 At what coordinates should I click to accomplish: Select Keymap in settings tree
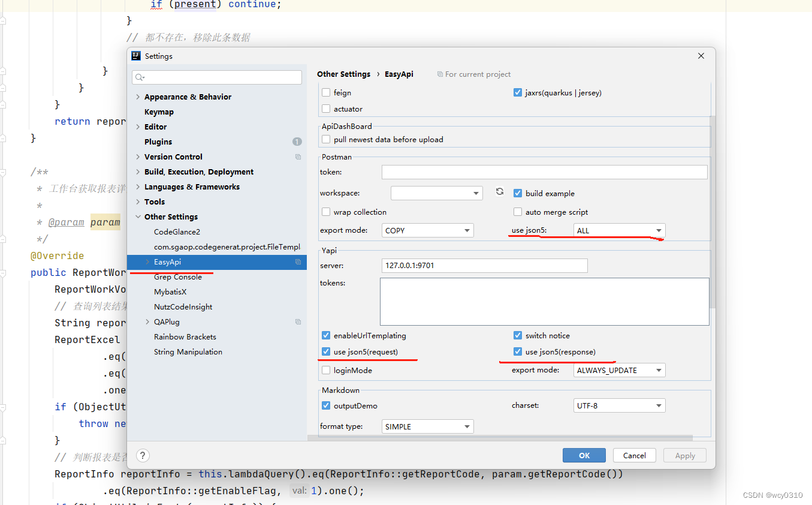[159, 112]
